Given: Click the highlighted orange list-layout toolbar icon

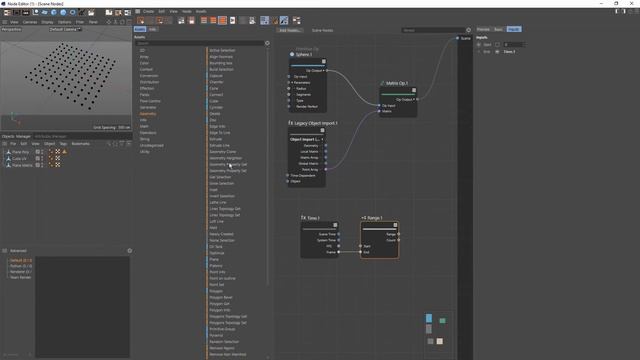Looking at the screenshot, I should tap(222, 20).
